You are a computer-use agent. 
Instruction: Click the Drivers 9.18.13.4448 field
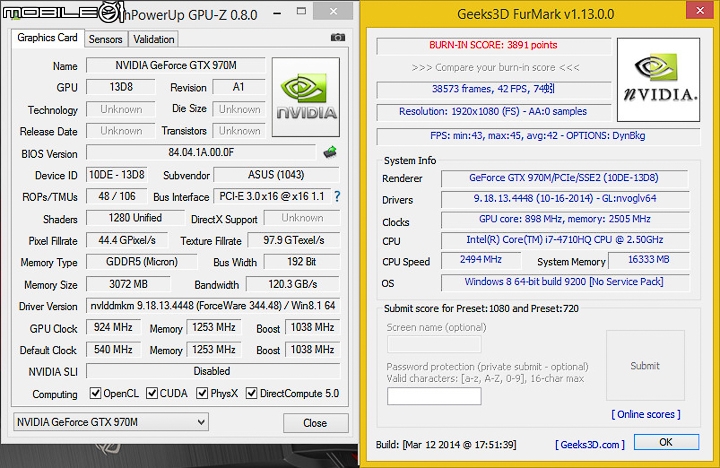(x=564, y=198)
